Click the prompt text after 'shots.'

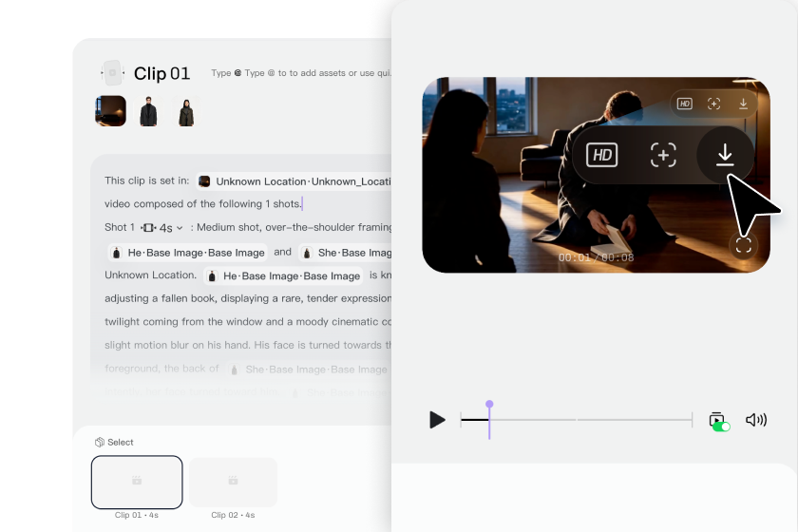pyautogui.click(x=302, y=203)
